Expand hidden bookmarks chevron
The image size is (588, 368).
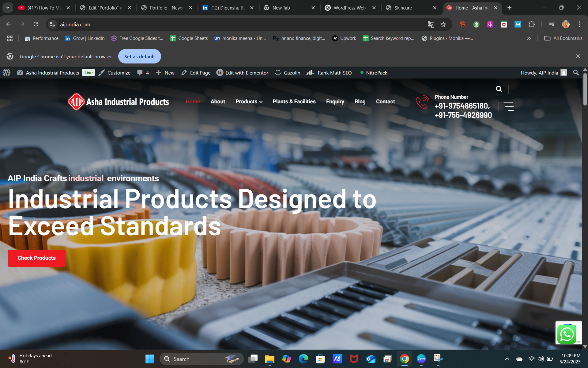[x=529, y=38]
